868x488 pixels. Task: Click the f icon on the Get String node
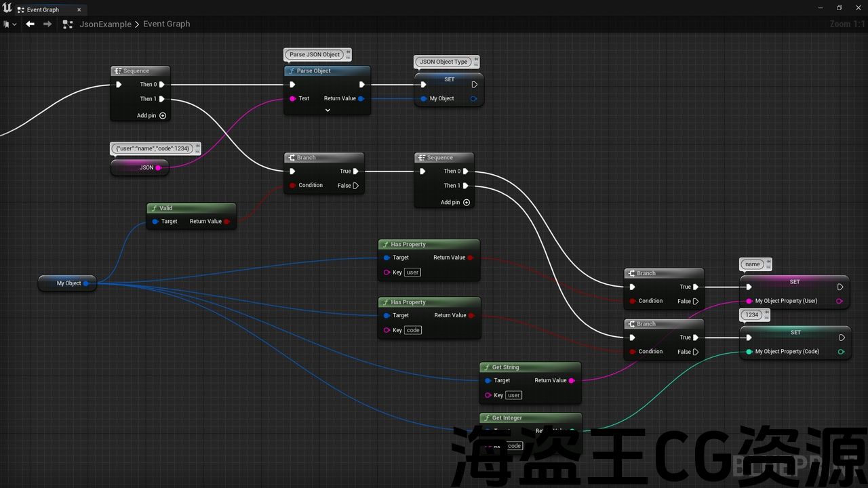pyautogui.click(x=486, y=367)
